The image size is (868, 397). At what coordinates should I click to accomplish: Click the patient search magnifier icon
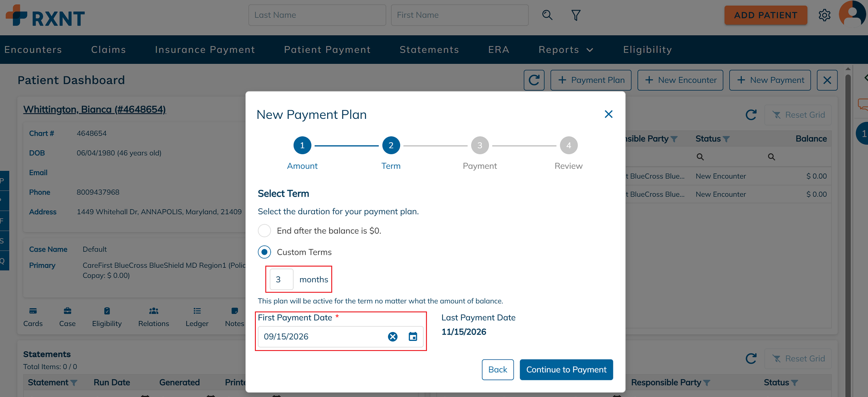[x=547, y=15]
